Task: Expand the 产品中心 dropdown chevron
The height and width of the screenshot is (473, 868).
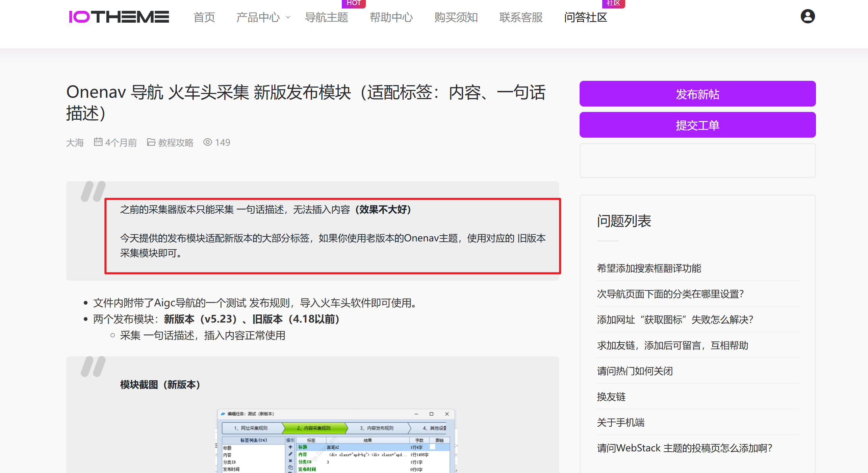Action: [288, 17]
